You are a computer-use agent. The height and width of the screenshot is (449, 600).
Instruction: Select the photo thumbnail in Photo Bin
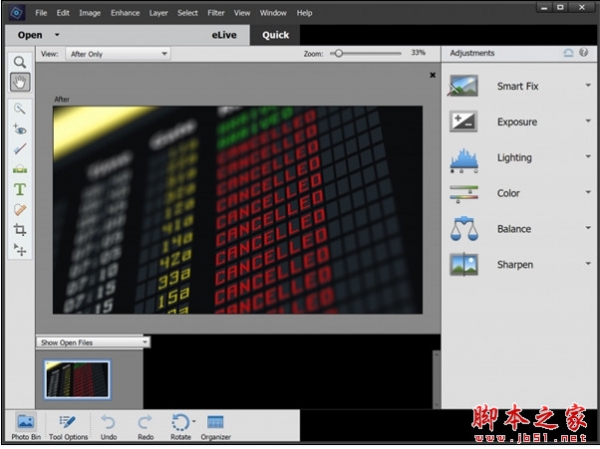click(77, 379)
